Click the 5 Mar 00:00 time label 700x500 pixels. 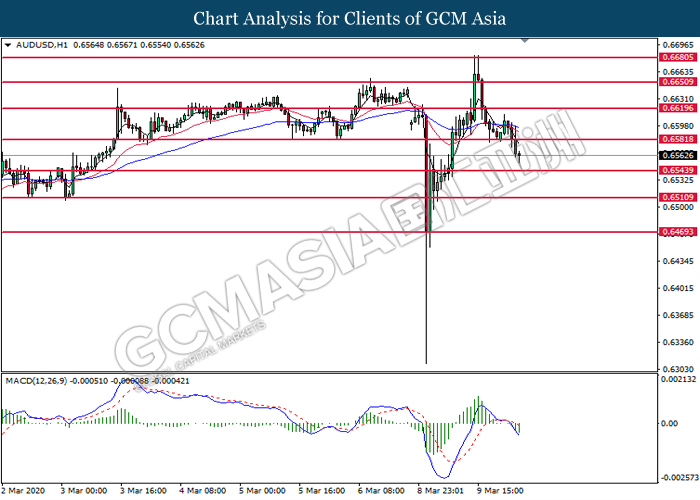pyautogui.click(x=262, y=490)
